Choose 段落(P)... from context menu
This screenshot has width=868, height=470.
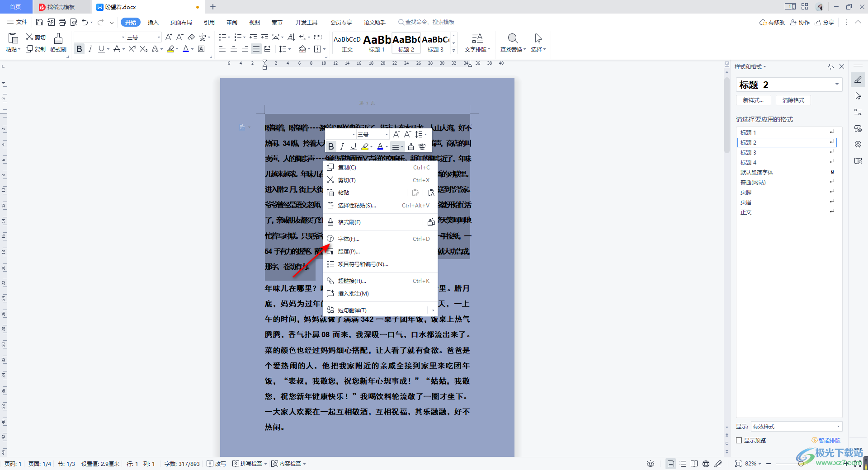click(380, 251)
